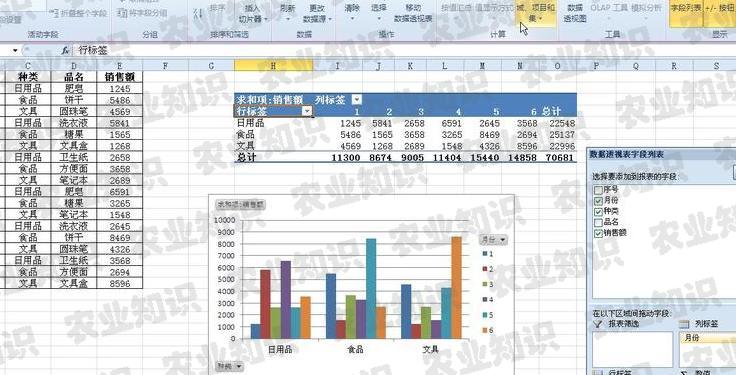
Task: Open the 插入切片器 (Insert Slicer) tool
Action: [x=253, y=13]
